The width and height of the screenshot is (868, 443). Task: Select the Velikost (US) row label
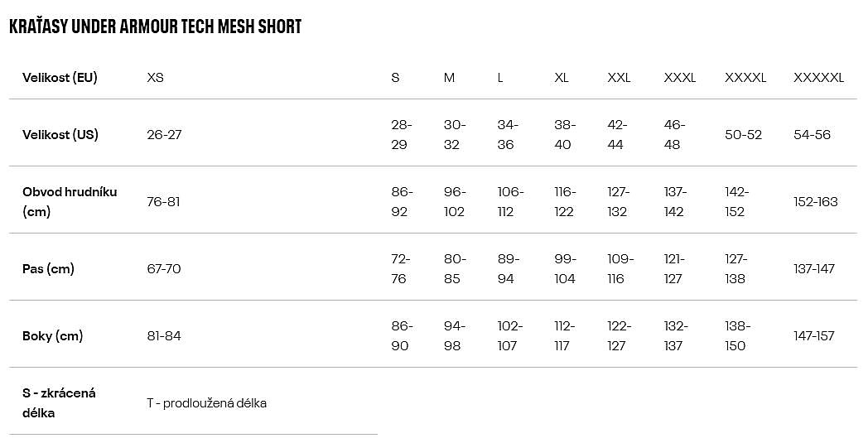coord(60,134)
